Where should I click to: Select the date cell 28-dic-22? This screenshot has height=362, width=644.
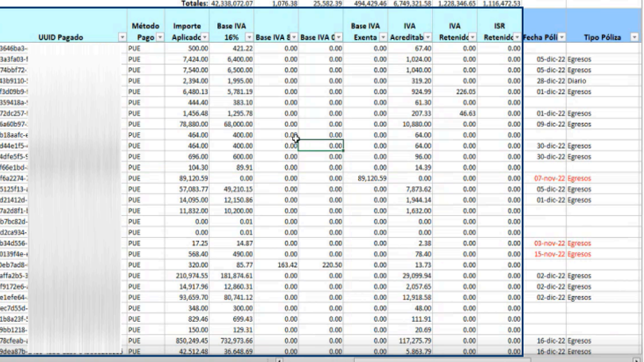coord(544,81)
